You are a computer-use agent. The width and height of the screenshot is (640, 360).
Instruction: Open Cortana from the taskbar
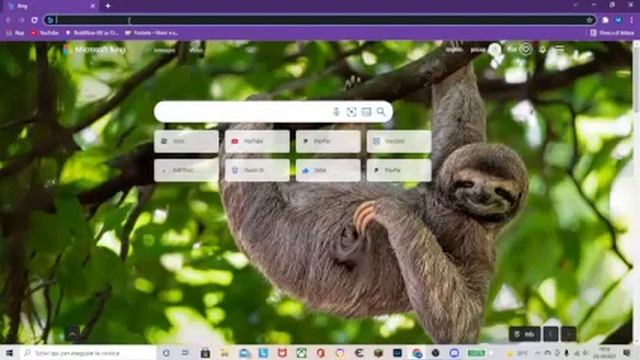[x=166, y=353]
